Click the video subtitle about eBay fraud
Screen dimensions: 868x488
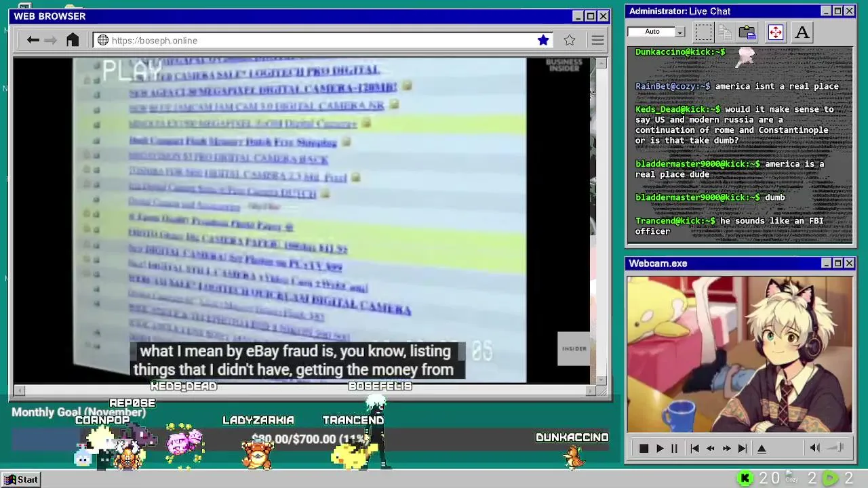point(296,361)
